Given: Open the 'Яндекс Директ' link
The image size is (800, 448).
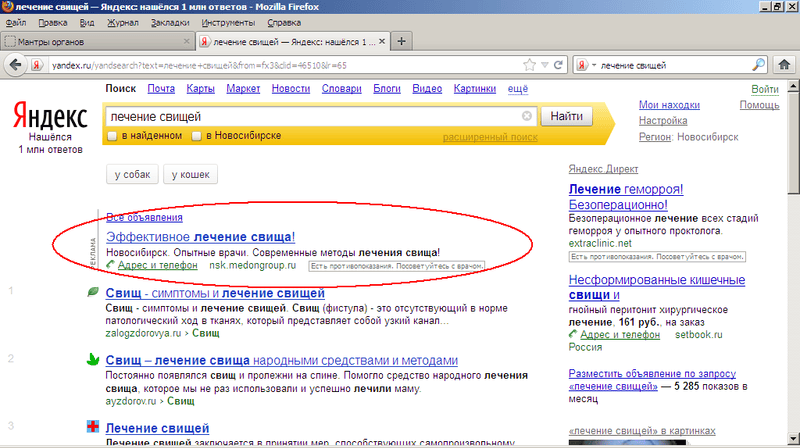Looking at the screenshot, I should pos(603,169).
